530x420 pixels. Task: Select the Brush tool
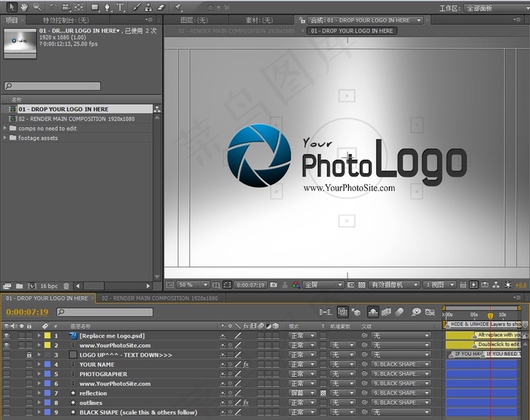[136, 7]
